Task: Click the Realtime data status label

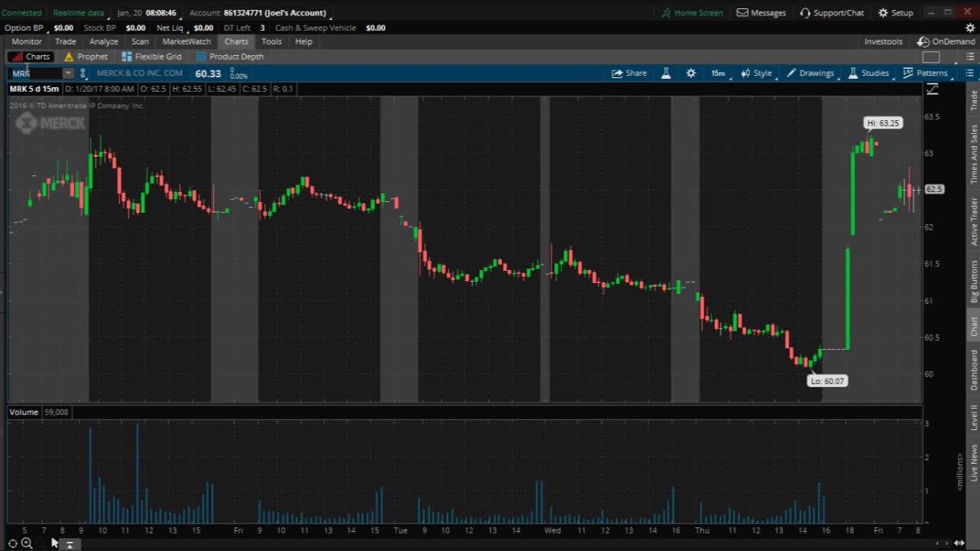Action: 78,13
